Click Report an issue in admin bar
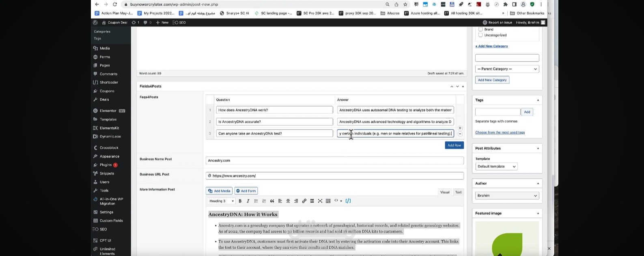 (x=498, y=23)
